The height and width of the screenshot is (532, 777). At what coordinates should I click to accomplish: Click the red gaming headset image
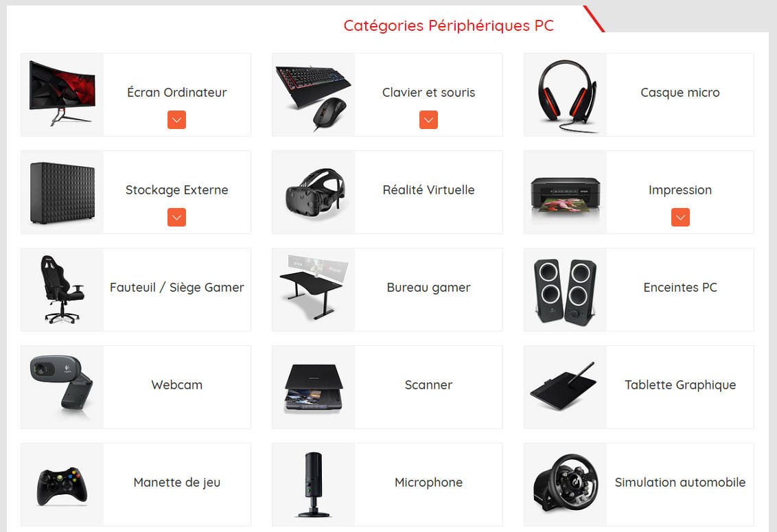tap(566, 95)
